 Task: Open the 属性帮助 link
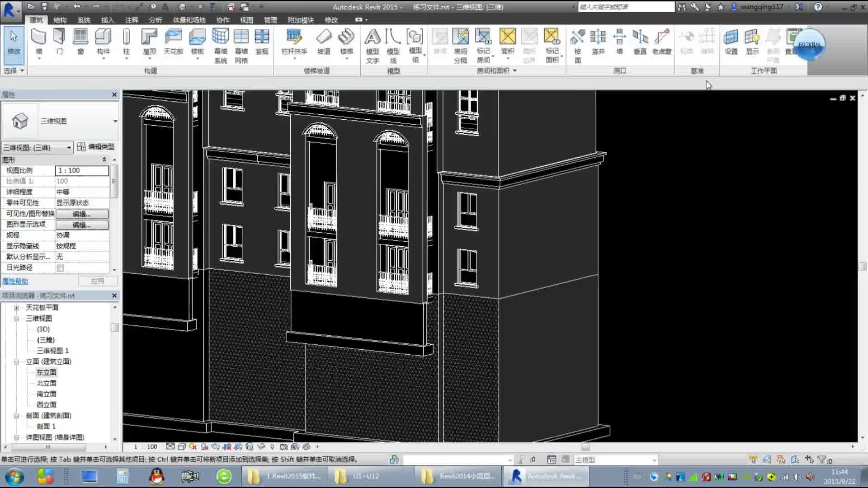click(15, 281)
